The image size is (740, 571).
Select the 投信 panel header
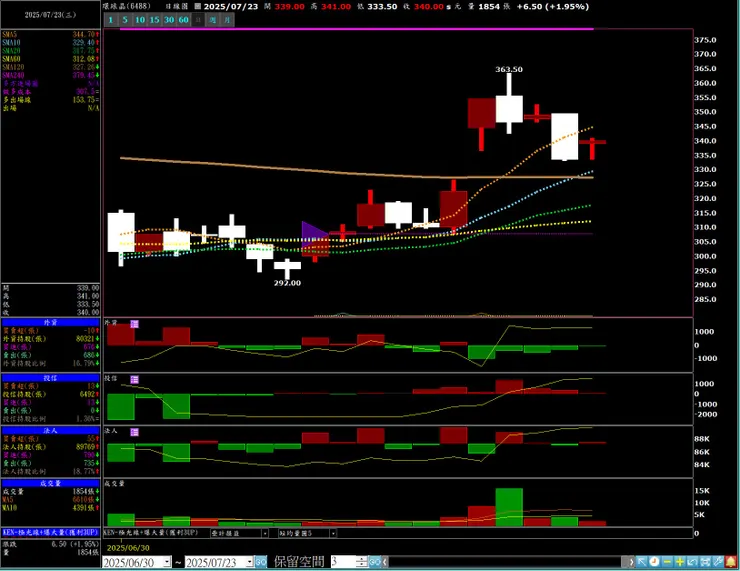pyautogui.click(x=50, y=378)
